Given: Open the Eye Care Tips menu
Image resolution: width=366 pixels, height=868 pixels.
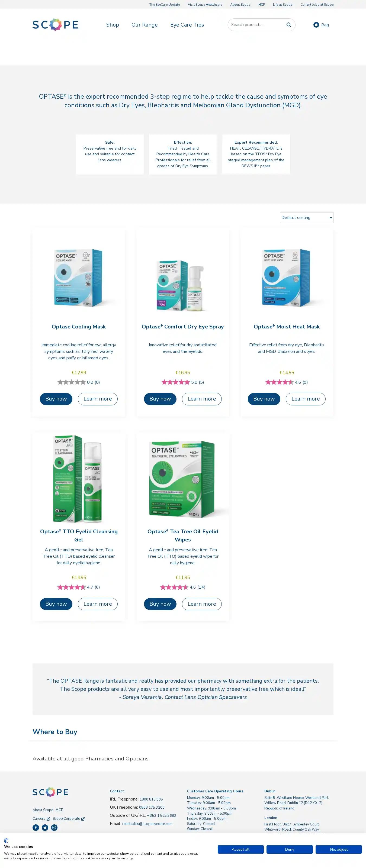Looking at the screenshot, I should (x=187, y=25).
